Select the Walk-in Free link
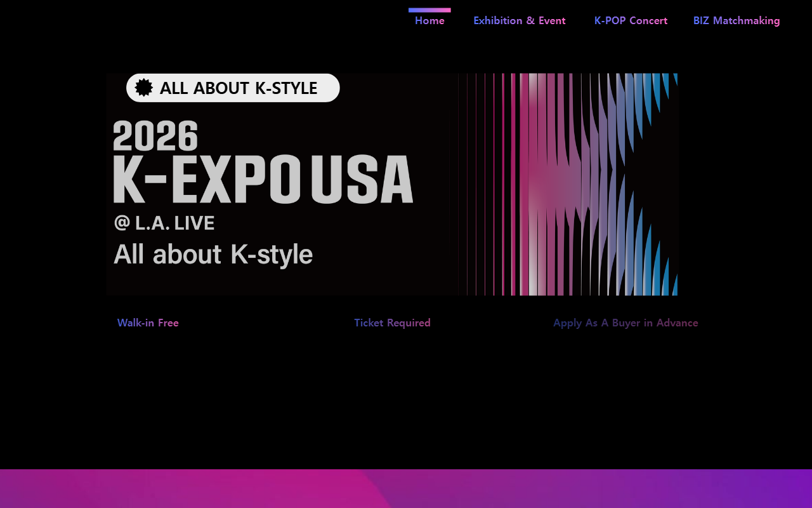Image resolution: width=812 pixels, height=508 pixels. (148, 323)
